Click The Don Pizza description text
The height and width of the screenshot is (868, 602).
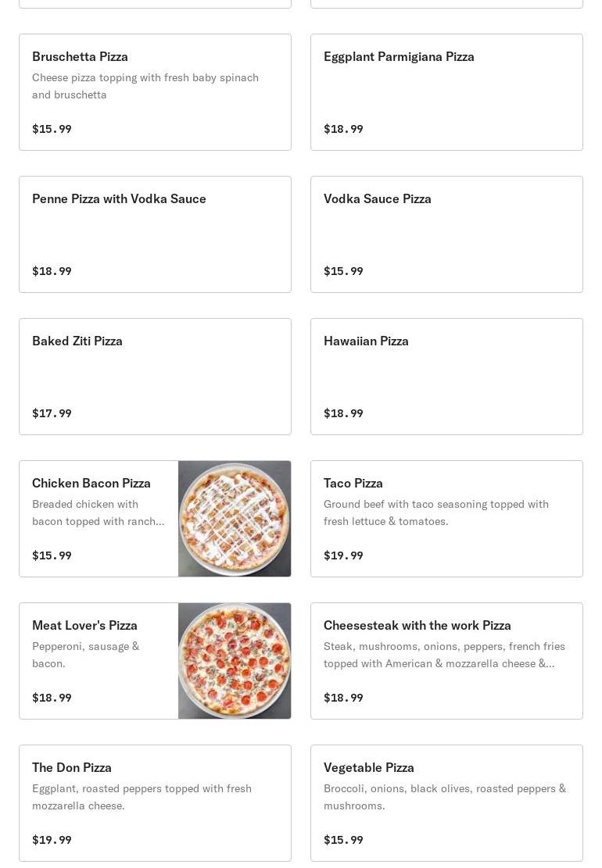click(x=142, y=797)
